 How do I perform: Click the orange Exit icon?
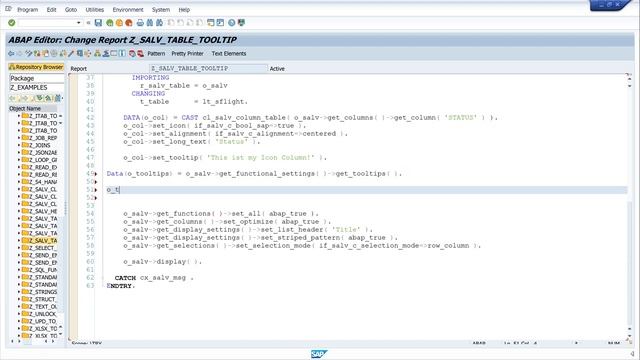[119, 23]
